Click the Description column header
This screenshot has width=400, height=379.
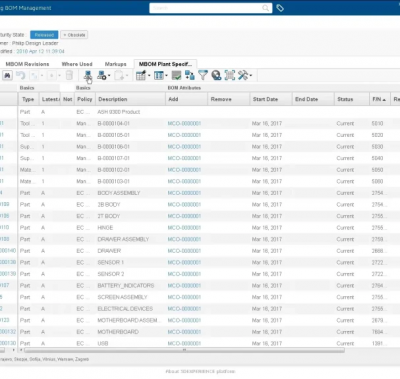pyautogui.click(x=130, y=99)
